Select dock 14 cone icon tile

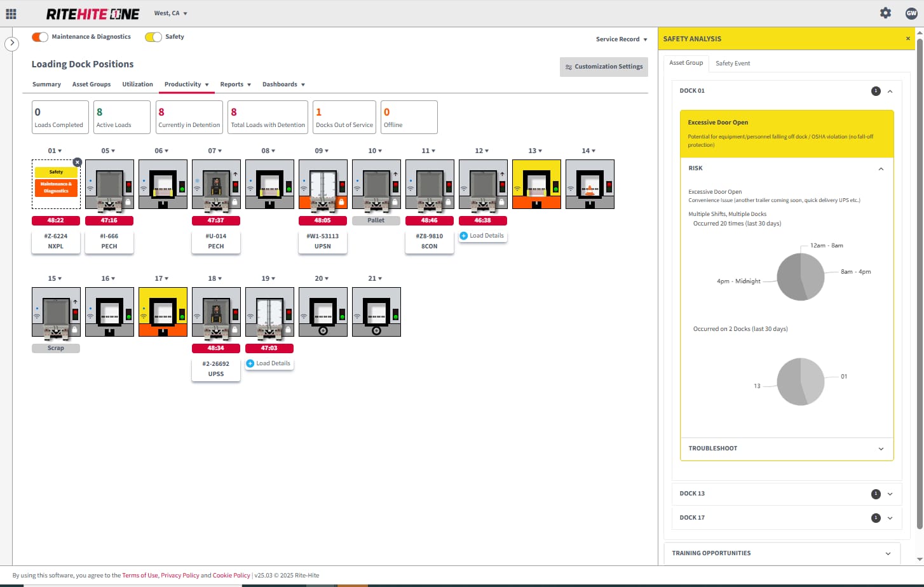tap(590, 184)
